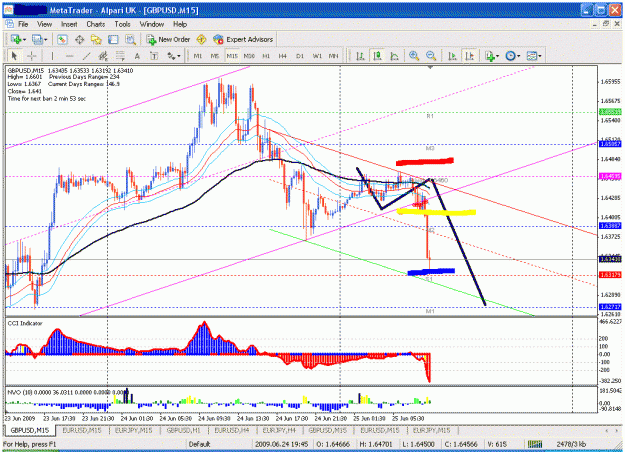625x452 pixels.
Task: Click the Zoom Out magnifier
Action: 431,56
